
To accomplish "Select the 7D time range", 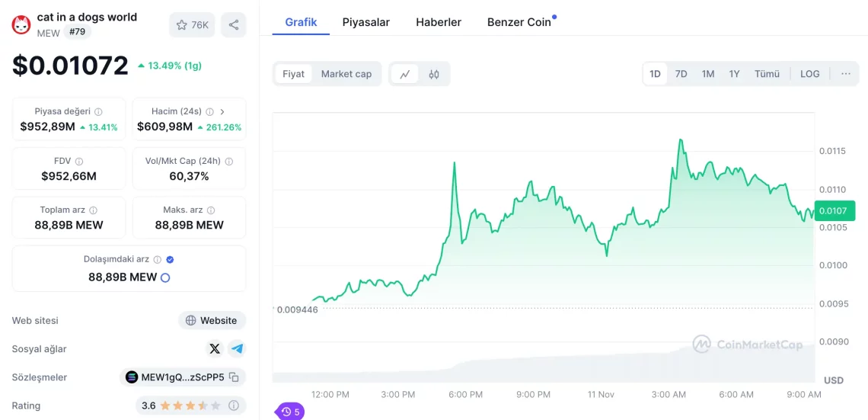I will (681, 74).
